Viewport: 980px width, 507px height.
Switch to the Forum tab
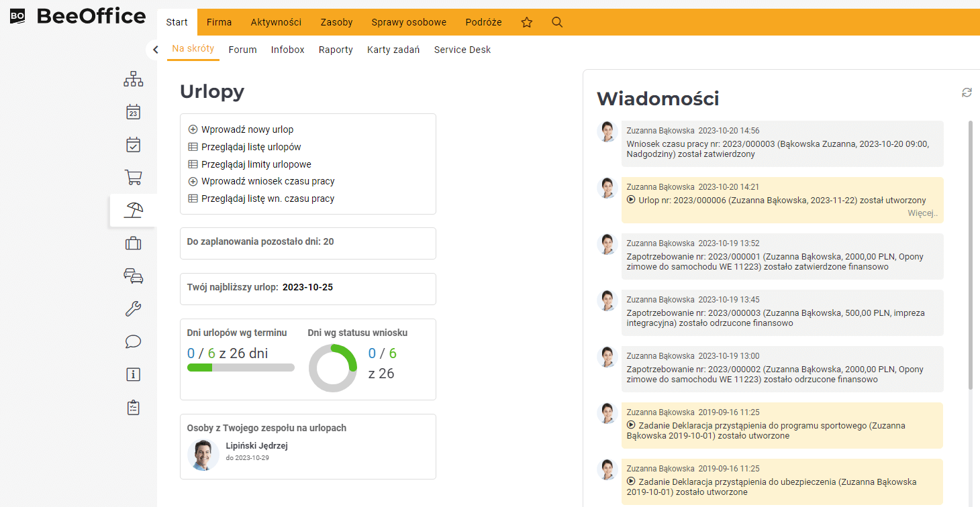(242, 50)
